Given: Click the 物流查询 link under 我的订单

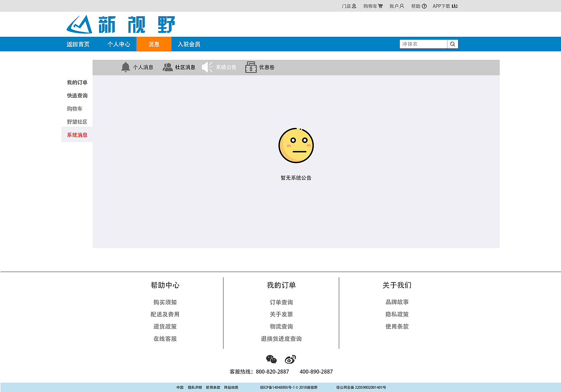Looking at the screenshot, I should pyautogui.click(x=282, y=326).
